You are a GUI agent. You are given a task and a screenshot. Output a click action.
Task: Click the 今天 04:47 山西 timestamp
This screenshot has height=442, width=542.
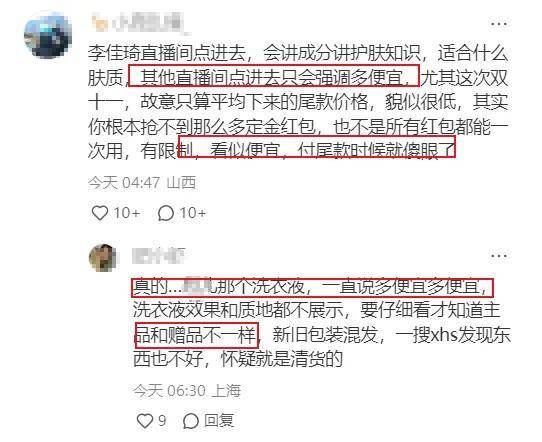click(x=142, y=182)
